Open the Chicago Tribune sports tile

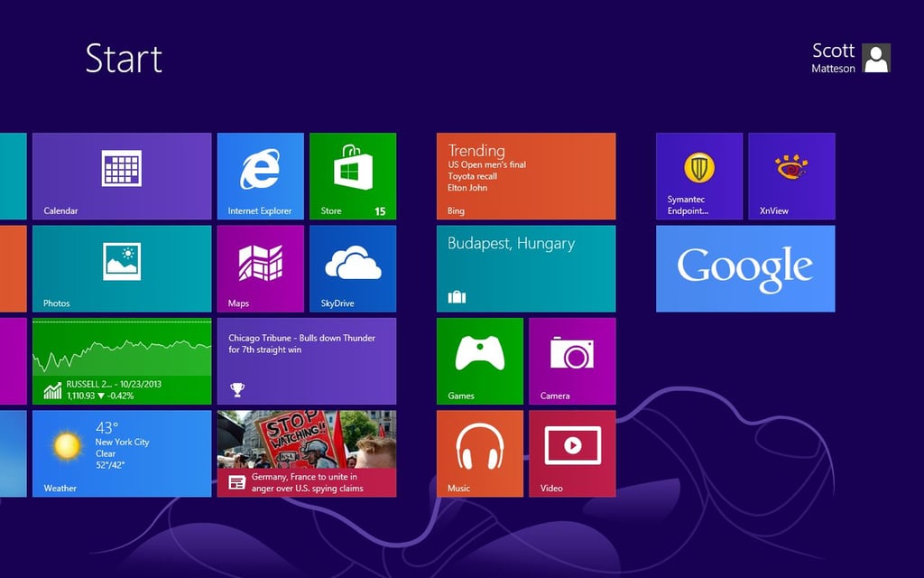[307, 361]
